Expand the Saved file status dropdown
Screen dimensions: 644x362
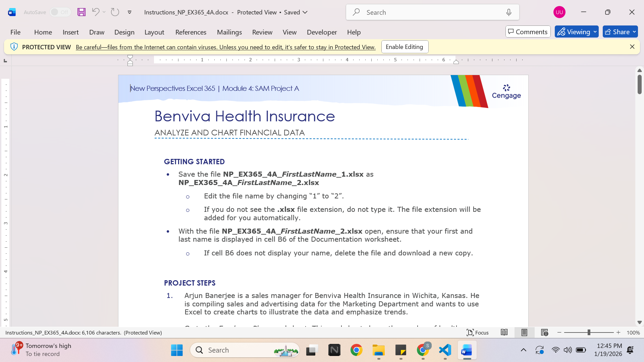tap(305, 12)
